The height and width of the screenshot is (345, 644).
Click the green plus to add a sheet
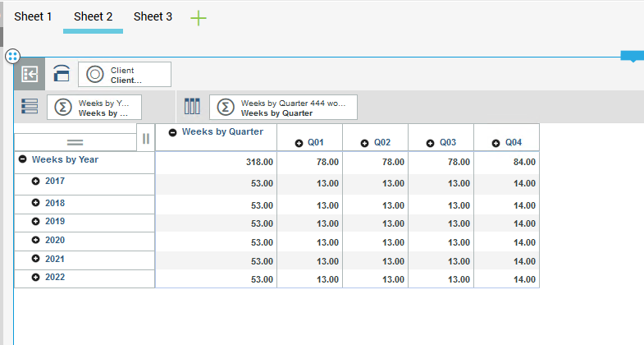tap(199, 18)
